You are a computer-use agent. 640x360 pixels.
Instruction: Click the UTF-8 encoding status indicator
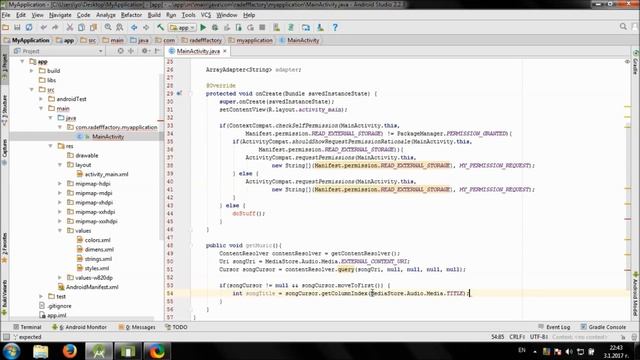pos(539,337)
